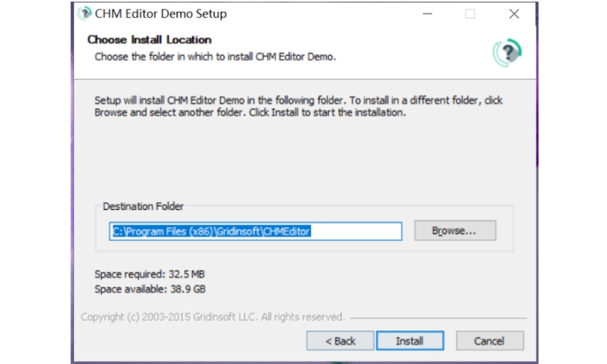Viewport: 607px width, 364px height.
Task: Click the empty title bar area
Action: click(x=320, y=13)
